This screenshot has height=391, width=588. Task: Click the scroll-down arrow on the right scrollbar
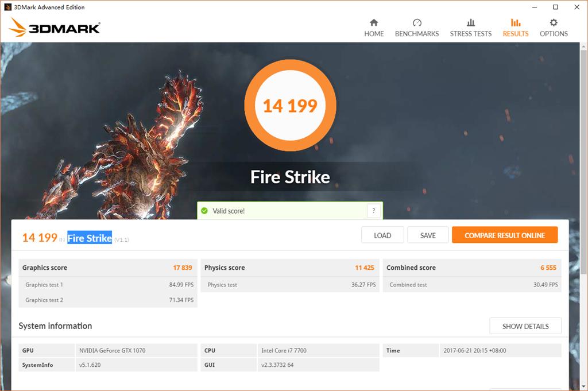[x=584, y=386]
